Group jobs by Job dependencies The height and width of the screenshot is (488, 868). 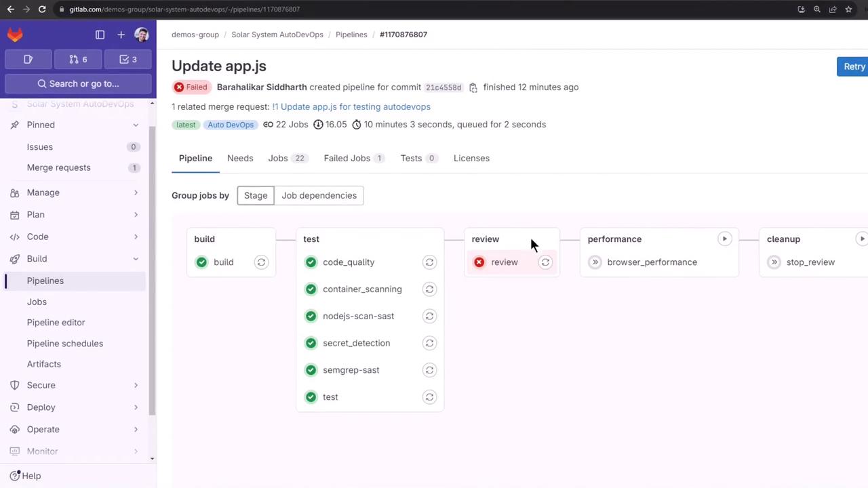coord(319,195)
